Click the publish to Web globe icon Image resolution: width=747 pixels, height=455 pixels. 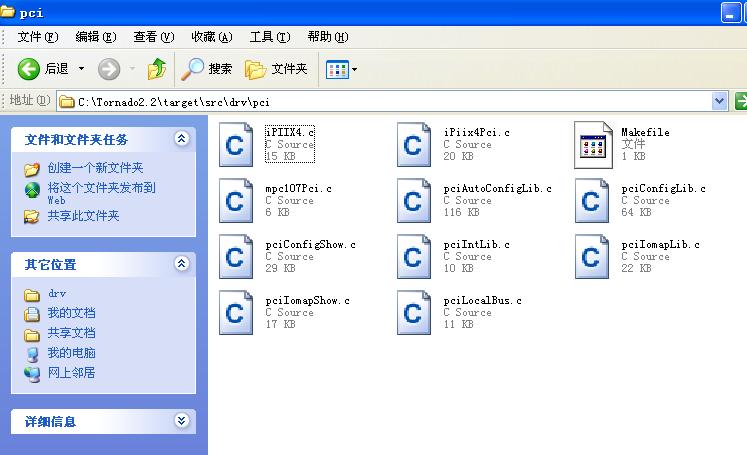[32, 190]
